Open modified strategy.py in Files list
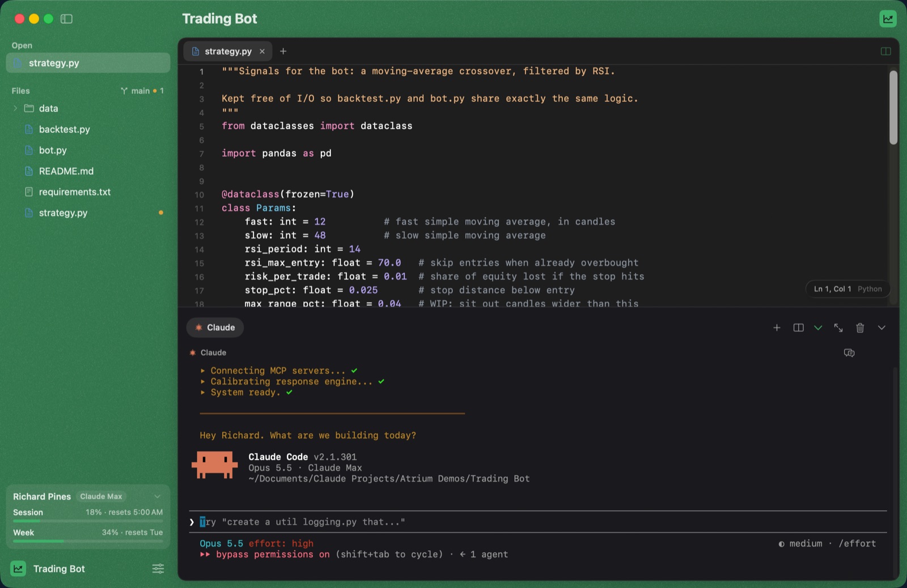Image resolution: width=907 pixels, height=588 pixels. click(63, 213)
